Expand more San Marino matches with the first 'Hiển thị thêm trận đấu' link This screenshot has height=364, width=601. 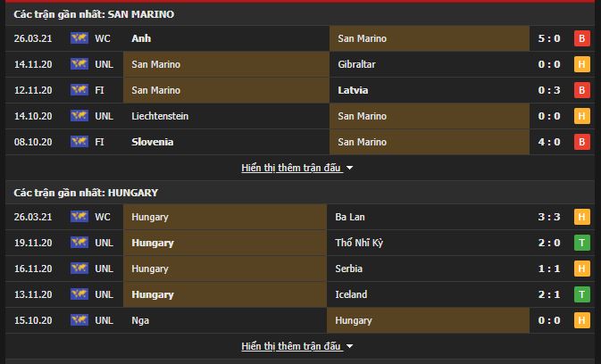291,168
